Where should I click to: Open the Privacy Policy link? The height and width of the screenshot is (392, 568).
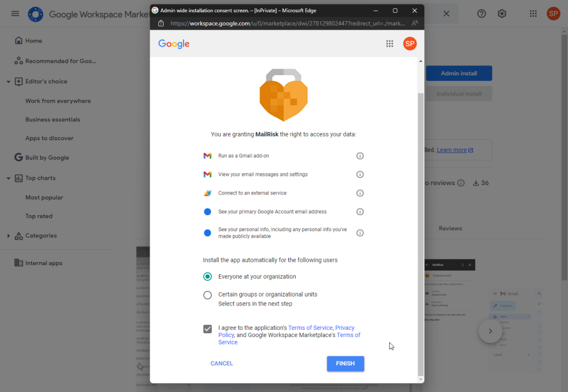pyautogui.click(x=344, y=328)
